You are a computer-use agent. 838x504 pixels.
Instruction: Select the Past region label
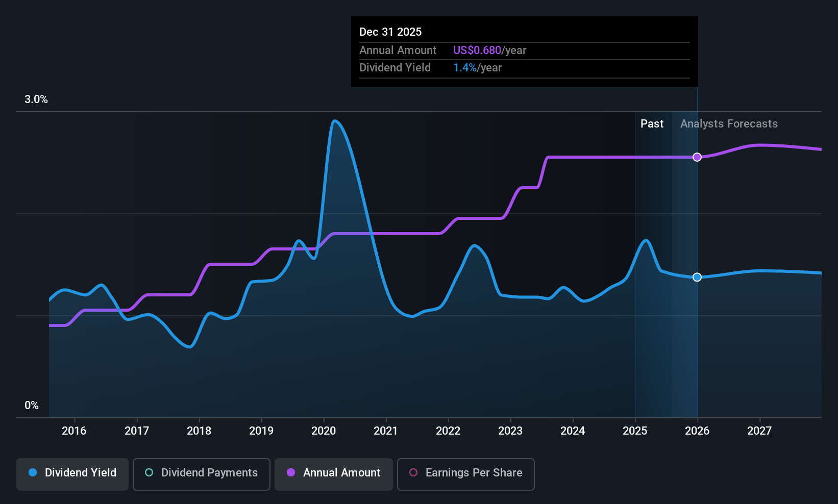pos(652,123)
